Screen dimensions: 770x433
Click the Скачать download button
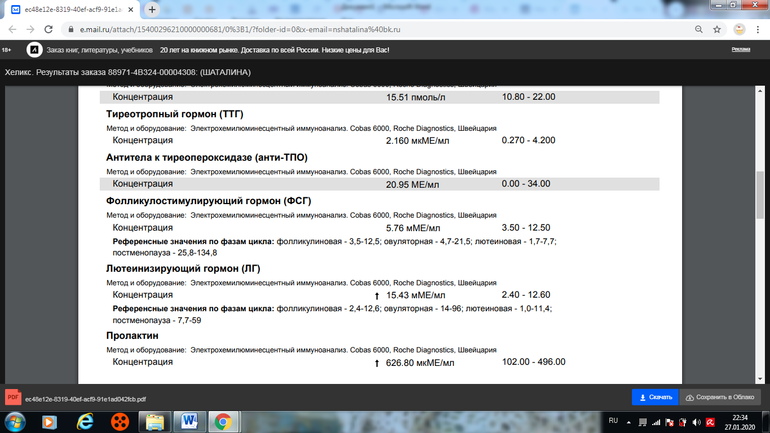655,397
